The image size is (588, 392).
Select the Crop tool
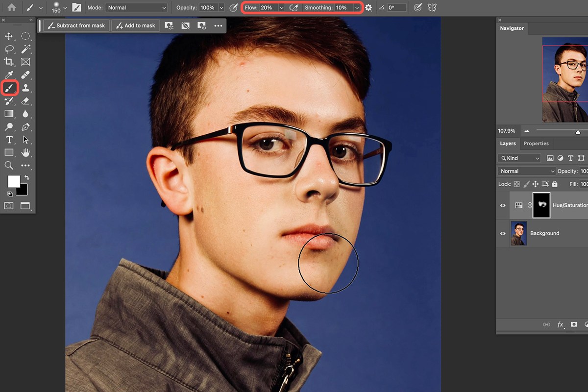click(9, 62)
